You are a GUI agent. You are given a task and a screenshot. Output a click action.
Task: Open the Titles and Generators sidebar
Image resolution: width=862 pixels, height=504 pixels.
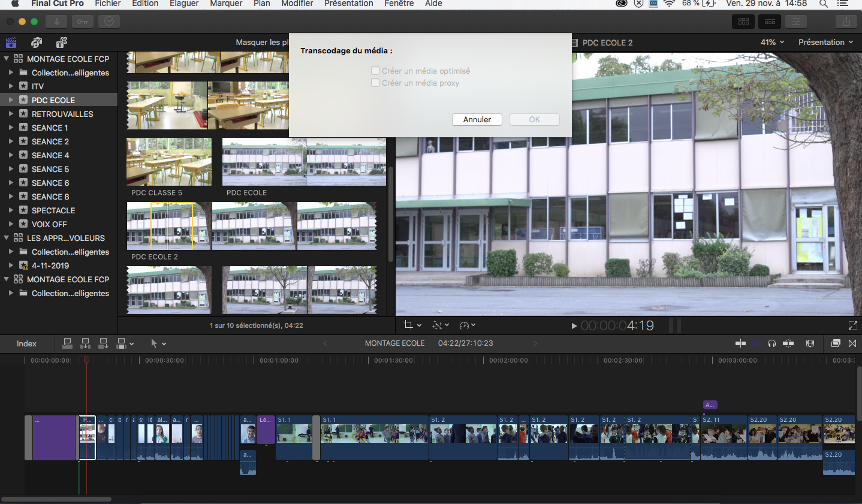click(61, 43)
